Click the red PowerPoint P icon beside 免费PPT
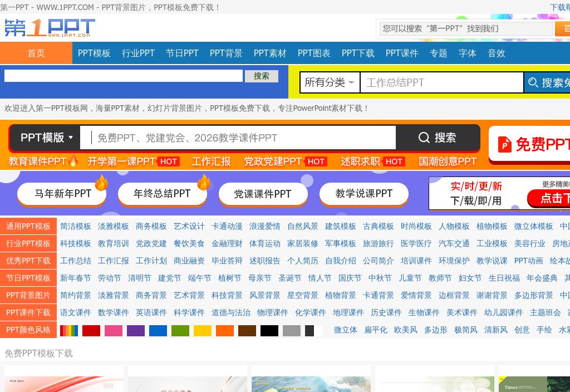570x392 pixels. (x=504, y=145)
